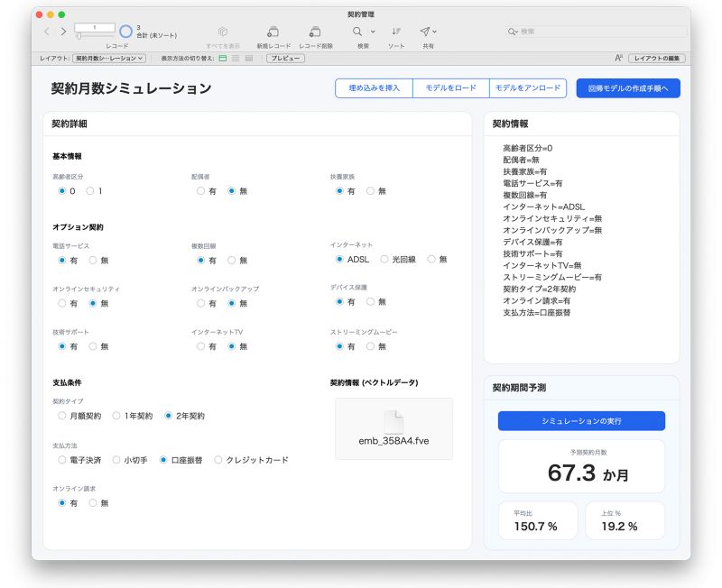Switch to form view display icon
The height and width of the screenshot is (588, 722).
pyautogui.click(x=223, y=59)
